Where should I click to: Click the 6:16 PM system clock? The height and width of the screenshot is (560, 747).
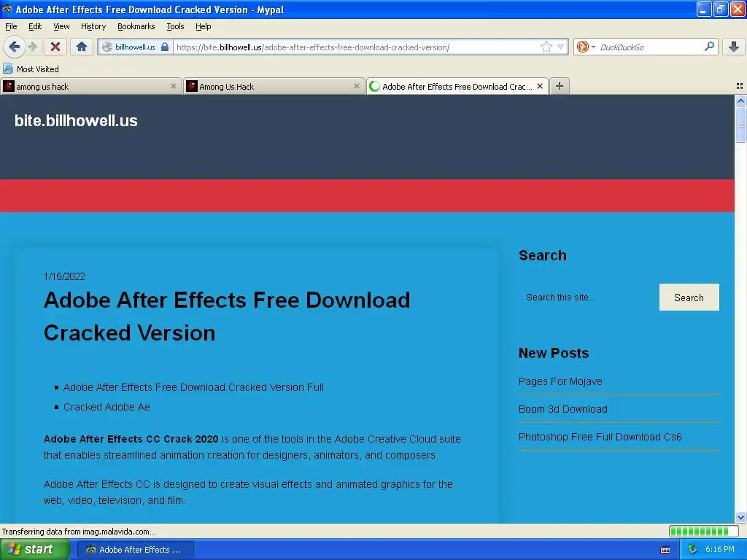point(720,549)
